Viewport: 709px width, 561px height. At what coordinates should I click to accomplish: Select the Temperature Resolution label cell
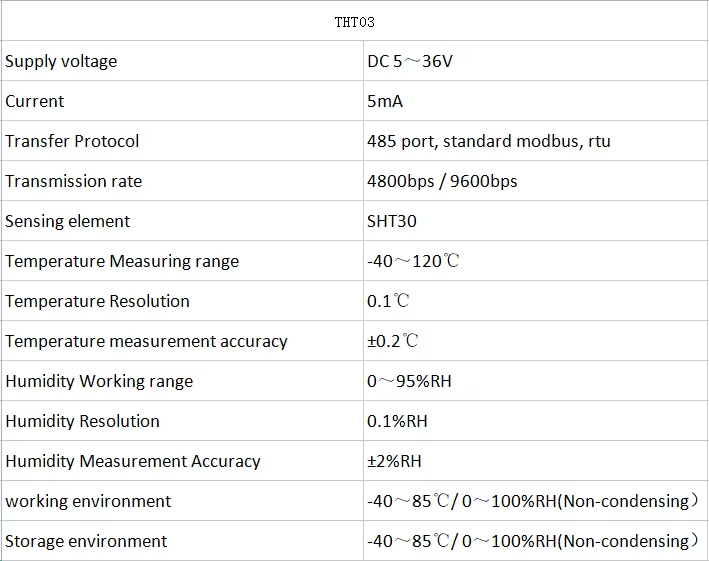[x=97, y=301]
